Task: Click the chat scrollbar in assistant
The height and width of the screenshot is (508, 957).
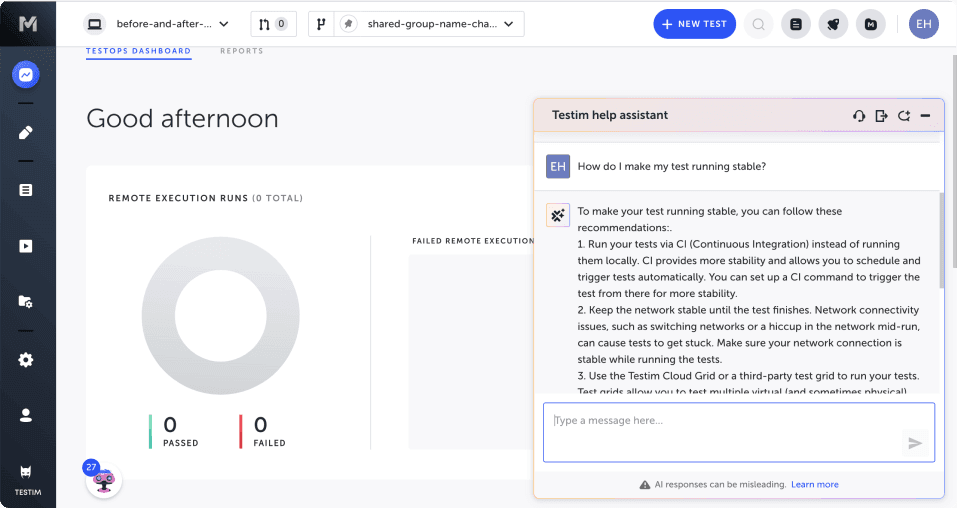Action: coord(941,240)
